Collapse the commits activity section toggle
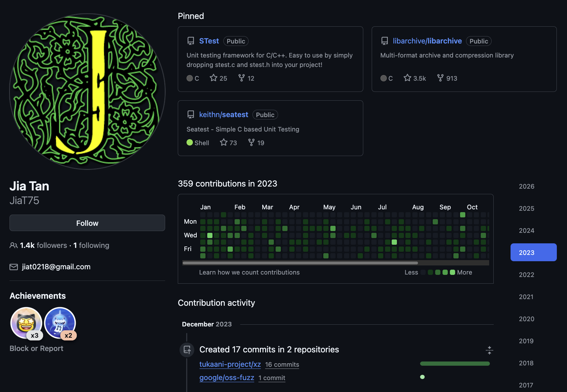This screenshot has width=567, height=392. [489, 350]
